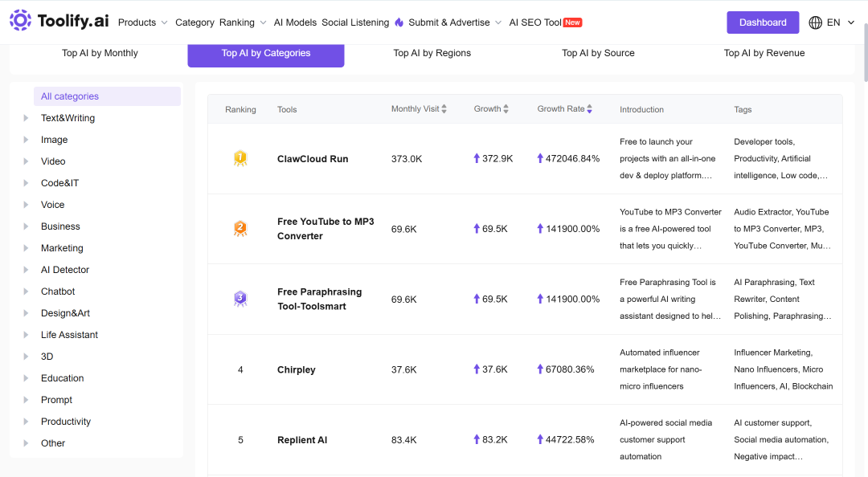Switch to Top AI by Revenue tab
The image size is (868, 477).
tap(764, 53)
